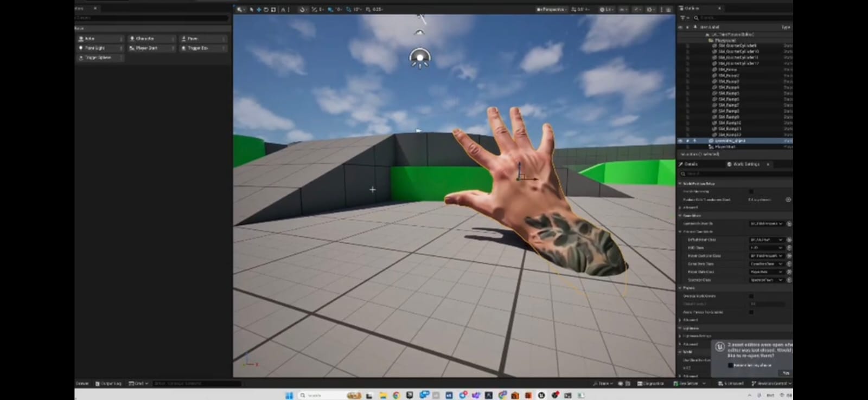Collapse the World Partition Setup section
This screenshot has width=868, height=400.
(680, 184)
